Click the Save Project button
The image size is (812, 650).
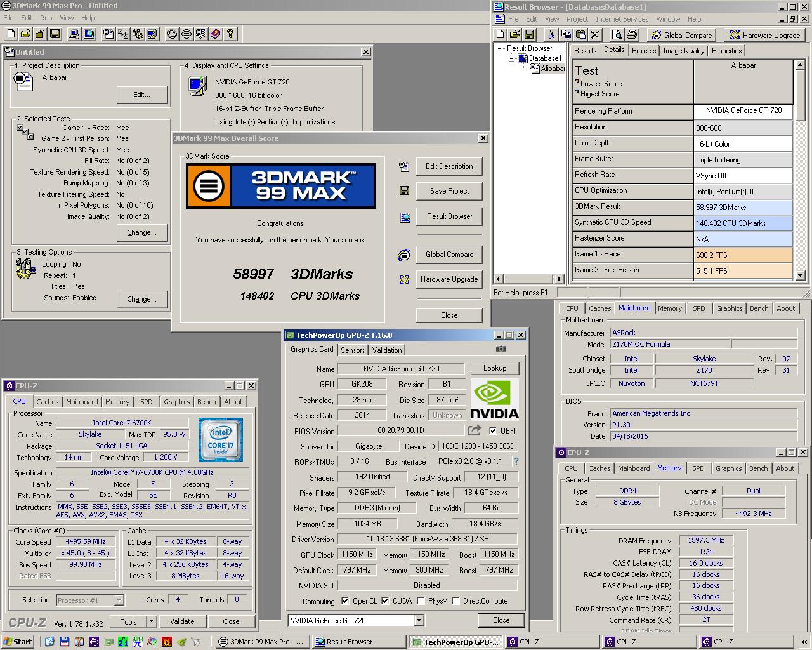[449, 191]
